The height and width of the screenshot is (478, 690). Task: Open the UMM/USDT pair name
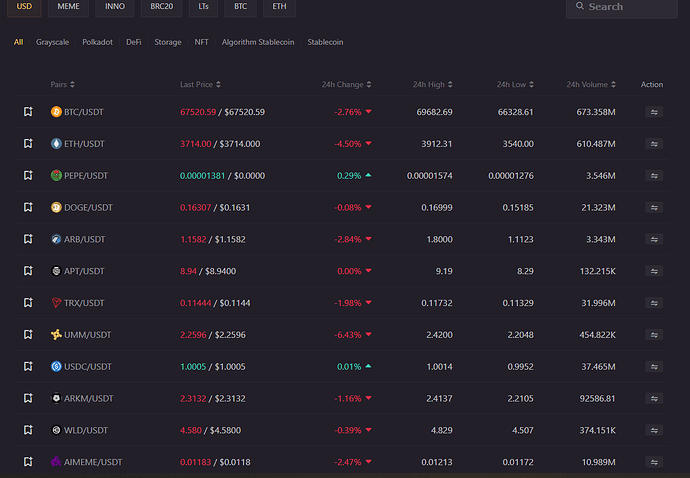pos(88,335)
